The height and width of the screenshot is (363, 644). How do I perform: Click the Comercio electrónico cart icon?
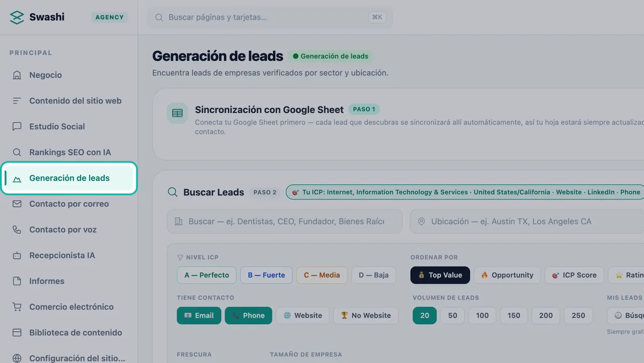(x=17, y=307)
